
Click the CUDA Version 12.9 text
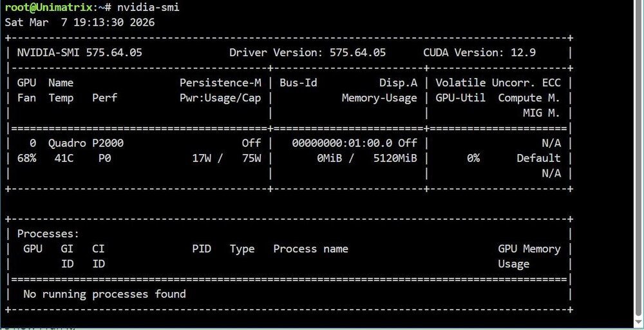pos(479,53)
